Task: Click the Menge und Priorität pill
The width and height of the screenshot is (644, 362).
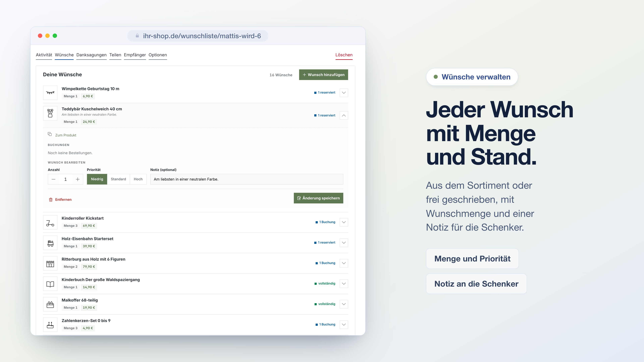Action: 472,259
